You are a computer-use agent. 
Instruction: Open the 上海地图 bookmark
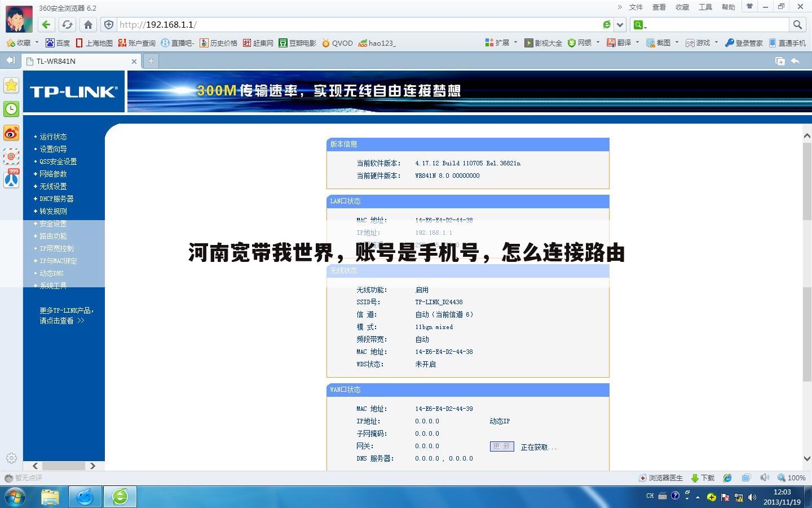point(94,43)
